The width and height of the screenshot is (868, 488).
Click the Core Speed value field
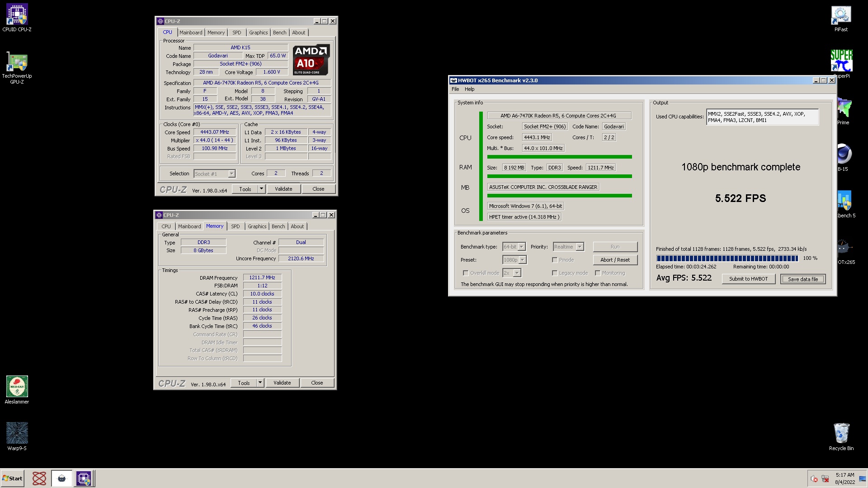[215, 132]
